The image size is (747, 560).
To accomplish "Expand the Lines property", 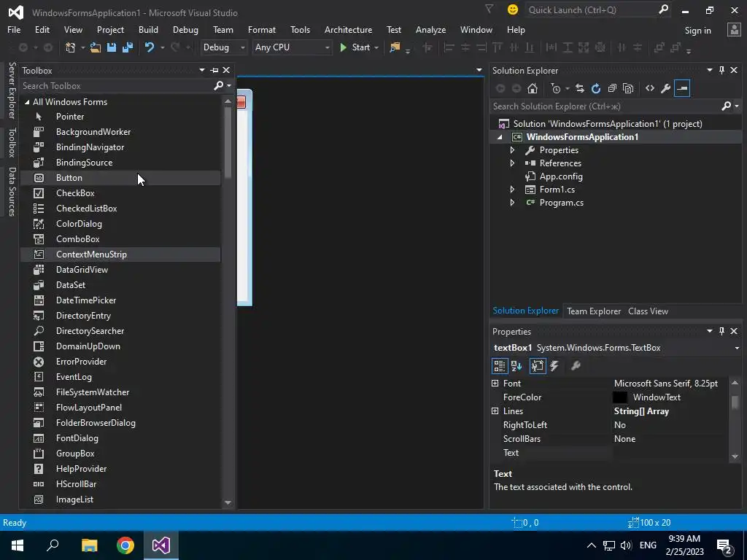I will [x=495, y=411].
